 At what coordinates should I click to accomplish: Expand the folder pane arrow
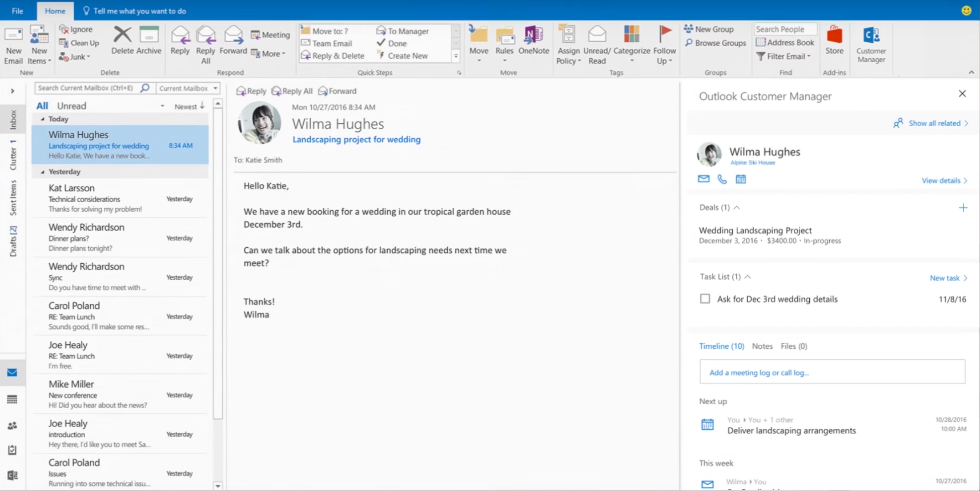(12, 91)
